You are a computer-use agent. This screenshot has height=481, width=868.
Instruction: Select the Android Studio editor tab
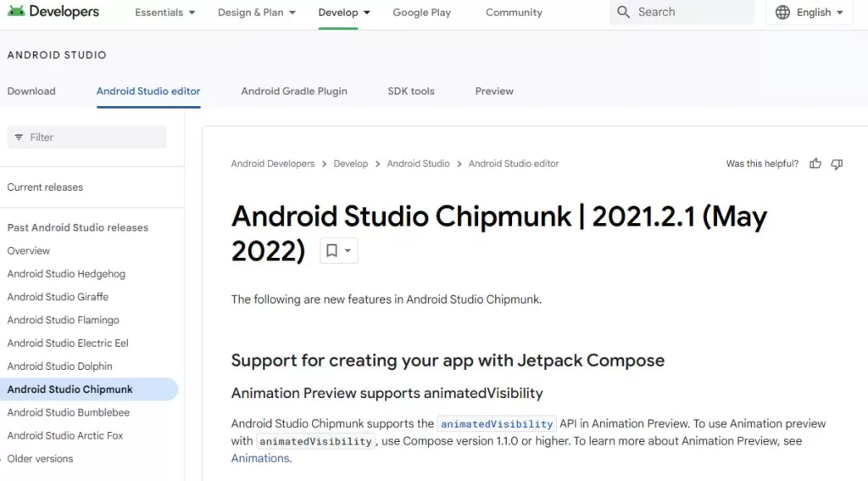[148, 92]
